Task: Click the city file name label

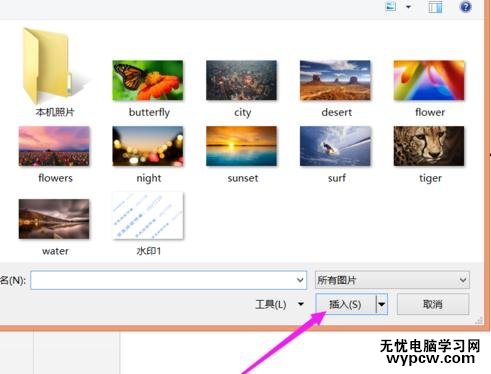Action: tap(242, 113)
